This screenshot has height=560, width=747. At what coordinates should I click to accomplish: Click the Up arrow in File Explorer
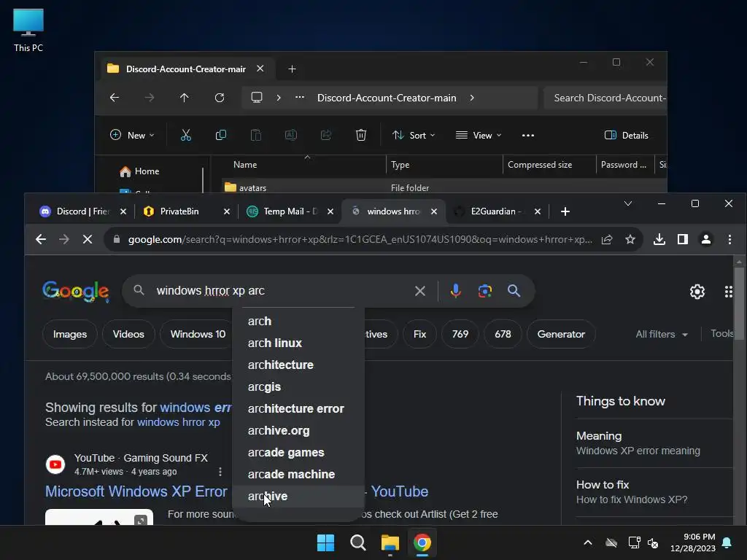(184, 98)
